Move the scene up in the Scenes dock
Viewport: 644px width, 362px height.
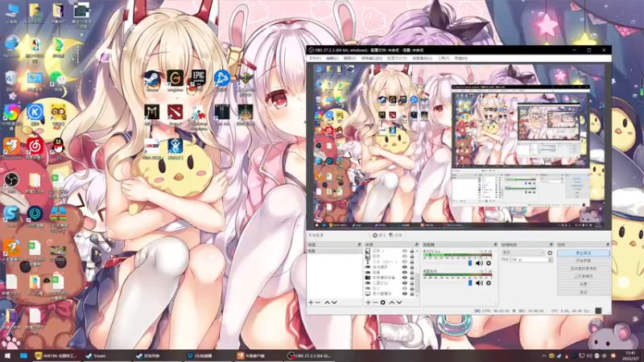click(x=328, y=302)
